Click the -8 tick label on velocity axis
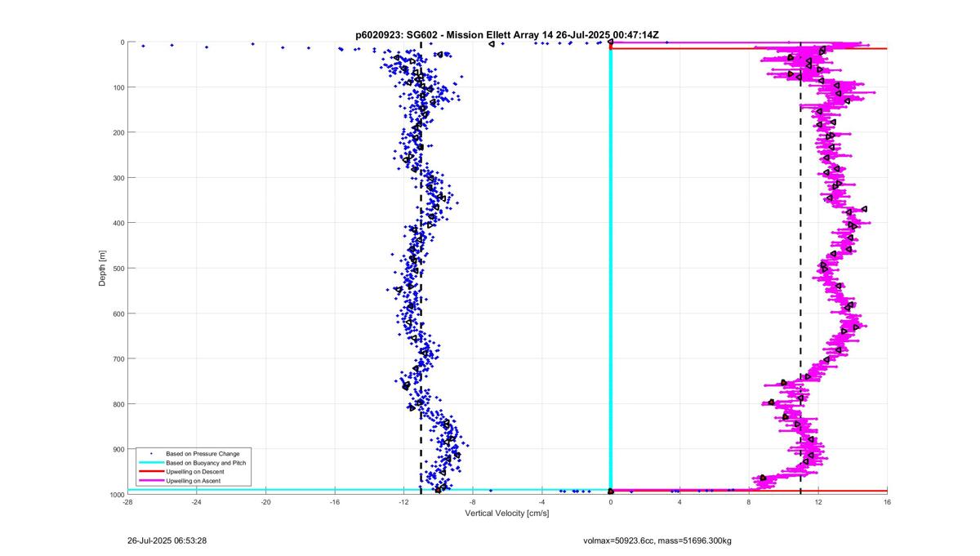Viewport: 980px width, 556px height. (472, 501)
